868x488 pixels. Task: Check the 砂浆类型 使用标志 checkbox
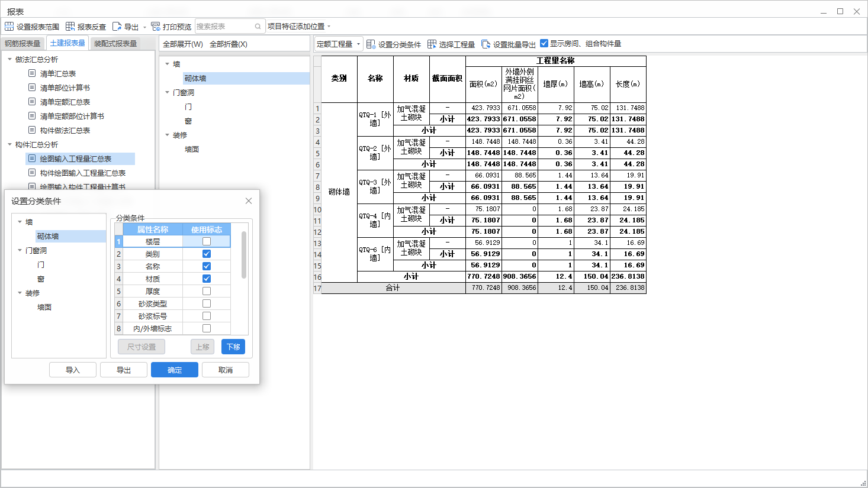click(x=207, y=303)
